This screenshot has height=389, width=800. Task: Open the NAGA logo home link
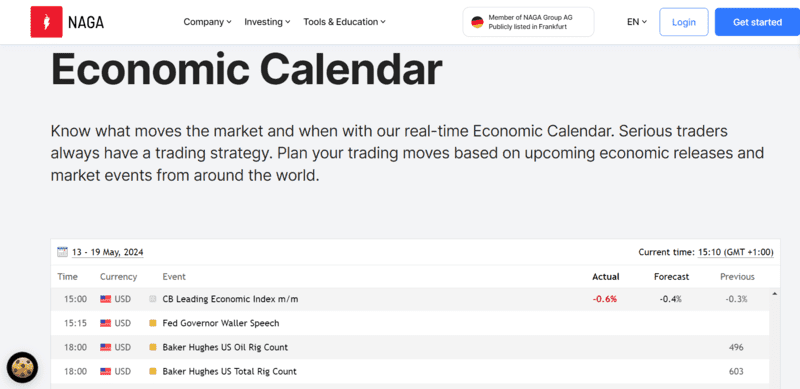tap(67, 22)
